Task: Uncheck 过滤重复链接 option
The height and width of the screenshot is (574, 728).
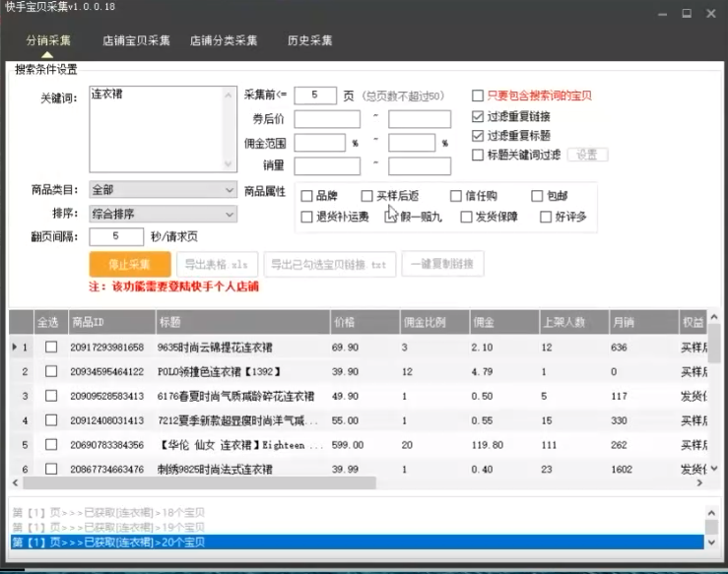Action: [x=477, y=116]
